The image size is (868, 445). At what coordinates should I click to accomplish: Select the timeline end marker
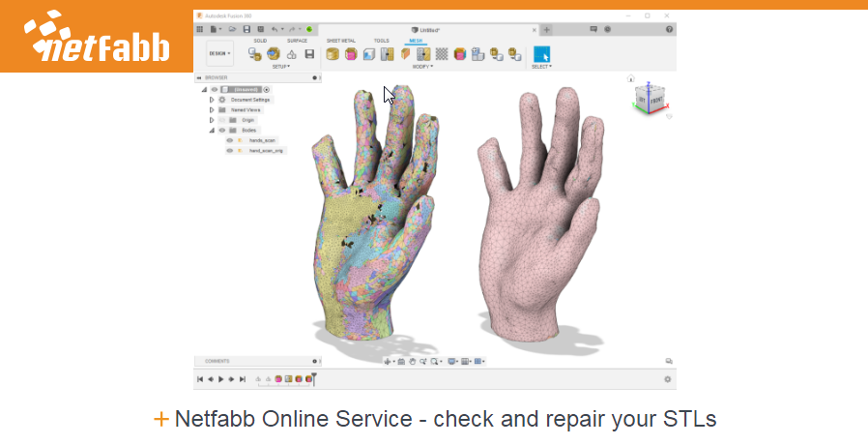314,379
